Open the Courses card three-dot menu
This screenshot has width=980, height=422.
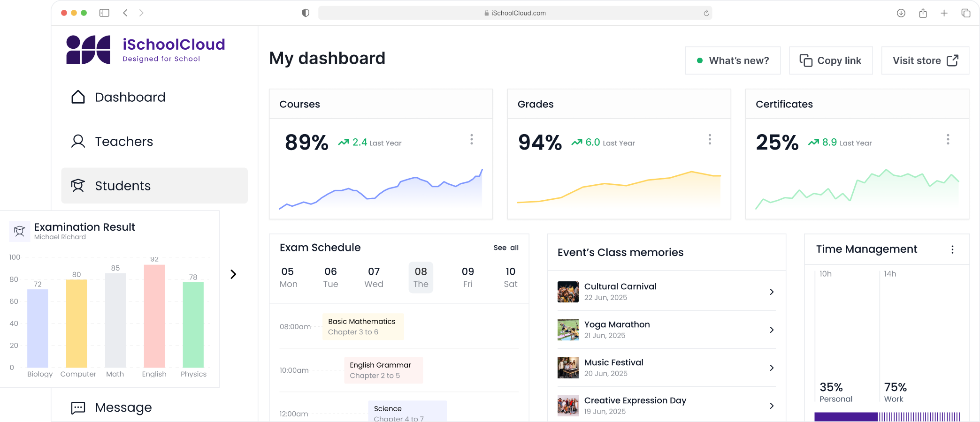[472, 139]
